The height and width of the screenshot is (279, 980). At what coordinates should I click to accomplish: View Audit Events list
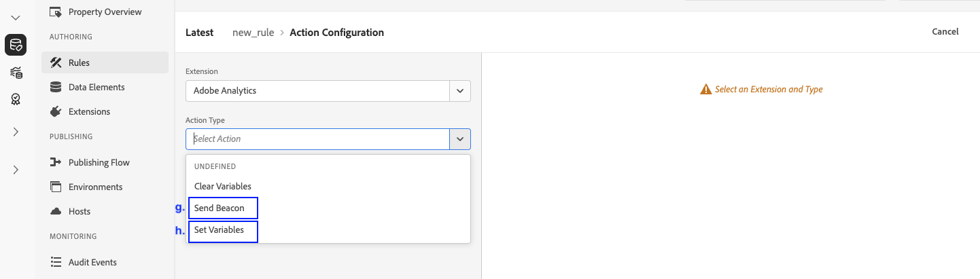pyautogui.click(x=92, y=262)
